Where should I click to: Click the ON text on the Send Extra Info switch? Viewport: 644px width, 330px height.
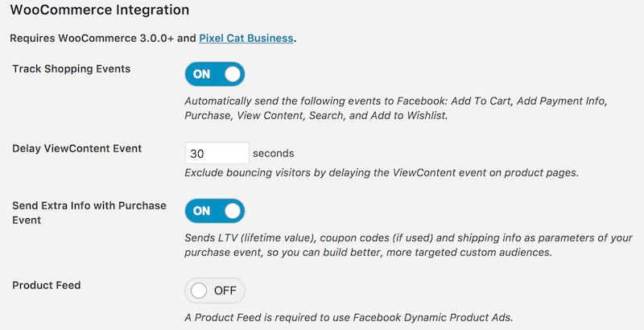pos(201,211)
